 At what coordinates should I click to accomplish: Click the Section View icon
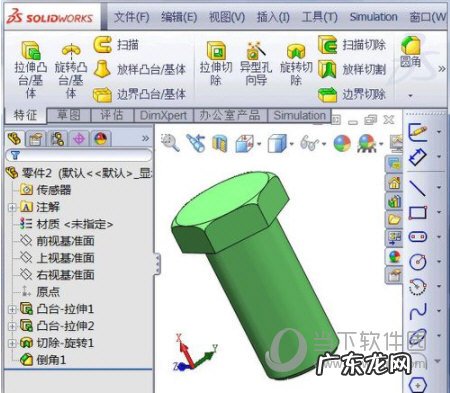point(219,144)
